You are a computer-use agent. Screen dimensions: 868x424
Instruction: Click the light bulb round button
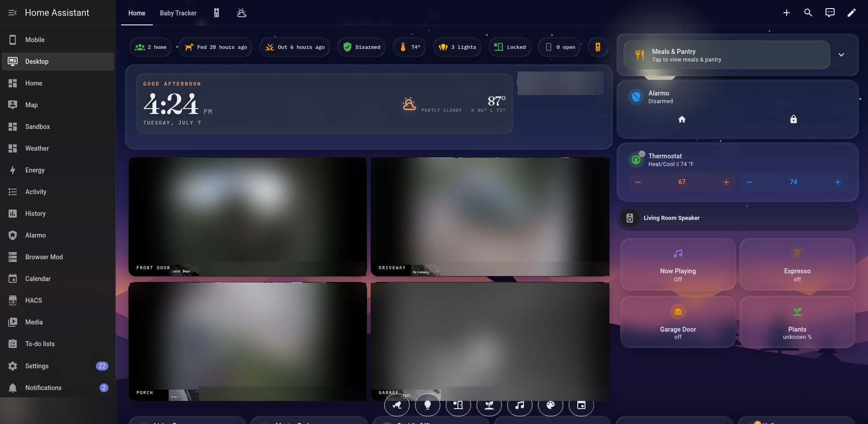(x=428, y=405)
